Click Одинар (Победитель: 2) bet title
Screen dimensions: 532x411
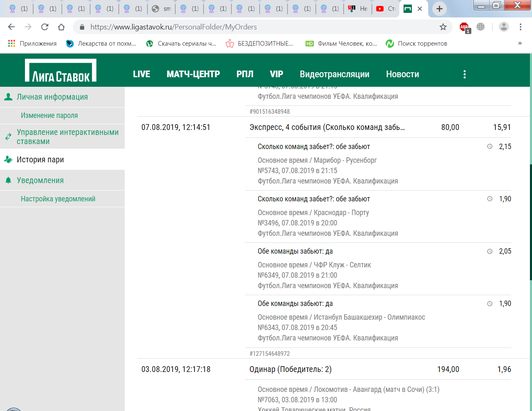tap(291, 369)
